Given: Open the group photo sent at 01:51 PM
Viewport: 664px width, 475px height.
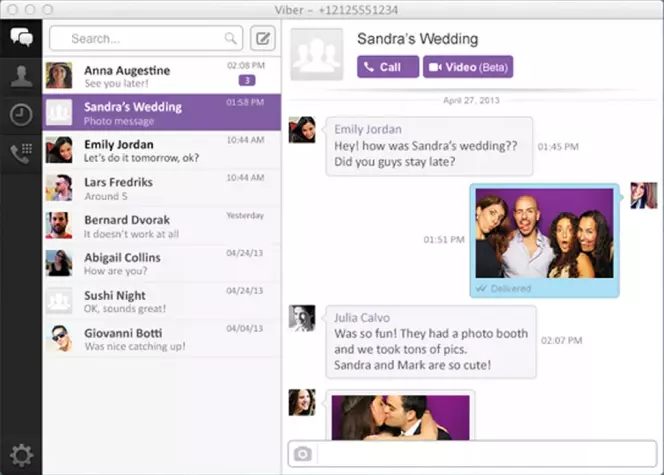Looking at the screenshot, I should [544, 233].
